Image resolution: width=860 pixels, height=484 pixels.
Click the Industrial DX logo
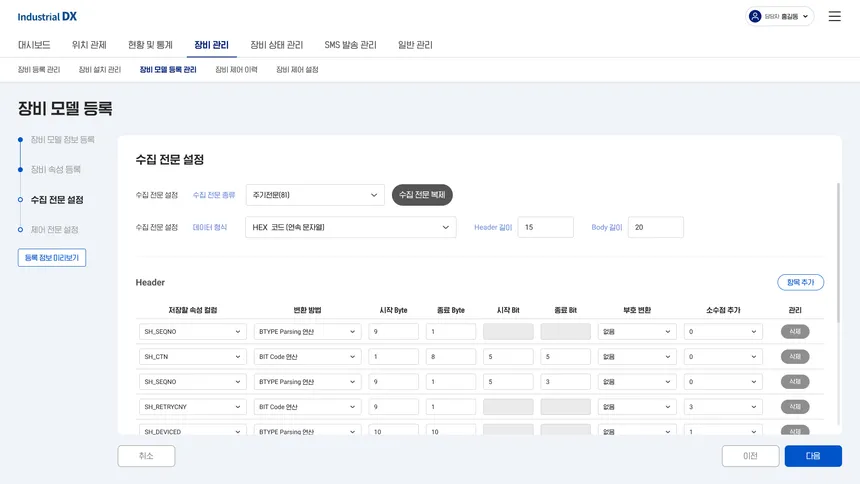point(47,17)
